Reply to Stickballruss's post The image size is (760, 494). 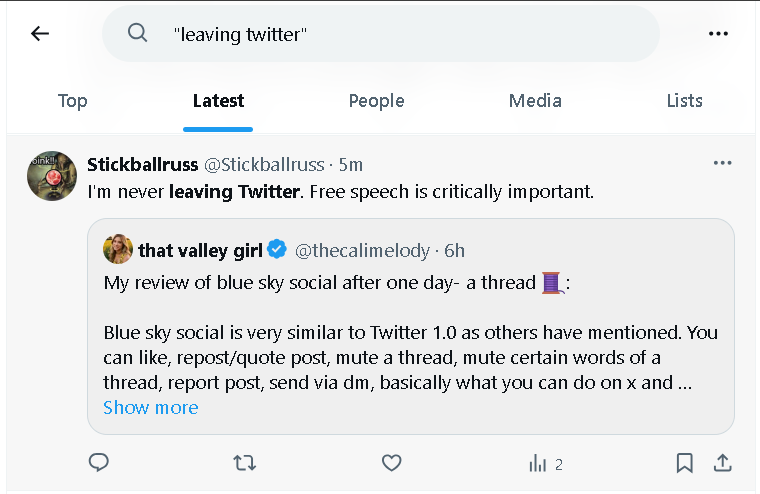pos(99,463)
